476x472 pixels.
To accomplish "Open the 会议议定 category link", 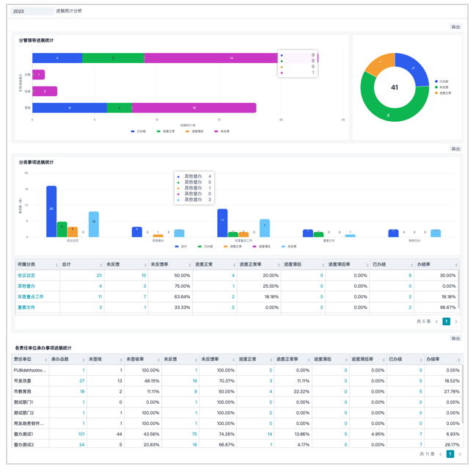I will point(26,275).
